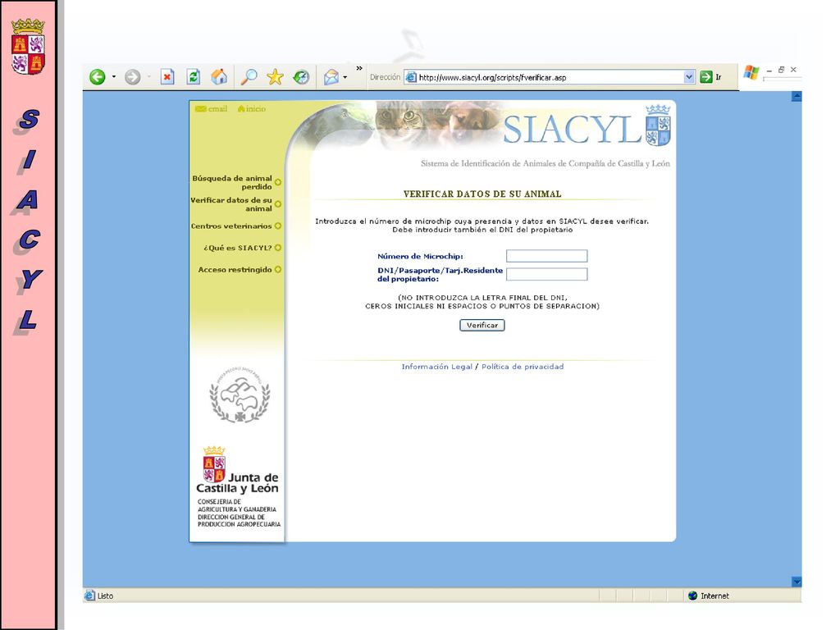The image size is (840, 630).
Task: Open the Back history dropdown arrow
Action: 113,77
